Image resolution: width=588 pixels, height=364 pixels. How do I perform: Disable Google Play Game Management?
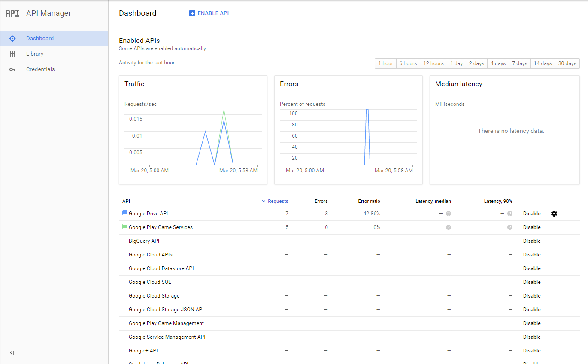(x=532, y=323)
